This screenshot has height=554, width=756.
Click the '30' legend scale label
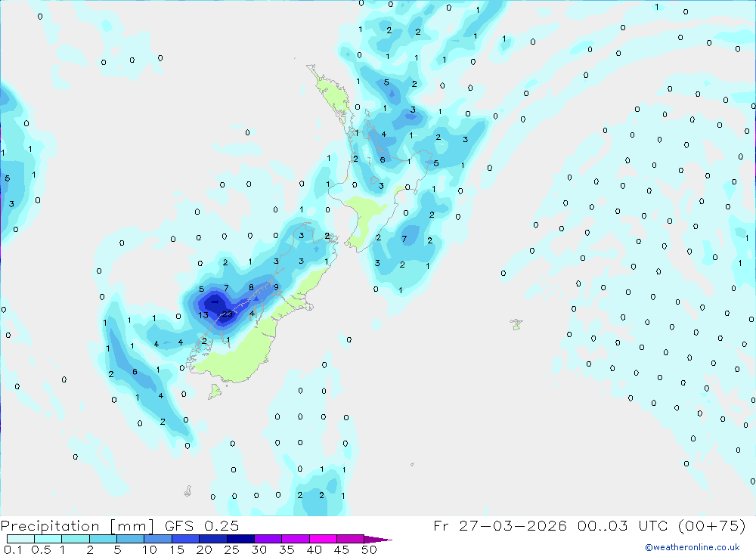pyautogui.click(x=259, y=549)
